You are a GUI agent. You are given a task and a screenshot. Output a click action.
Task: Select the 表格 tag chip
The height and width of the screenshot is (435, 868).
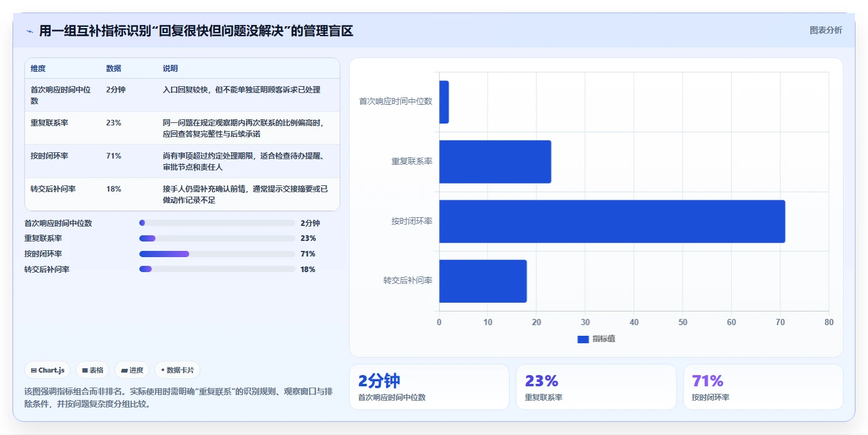pyautogui.click(x=92, y=370)
